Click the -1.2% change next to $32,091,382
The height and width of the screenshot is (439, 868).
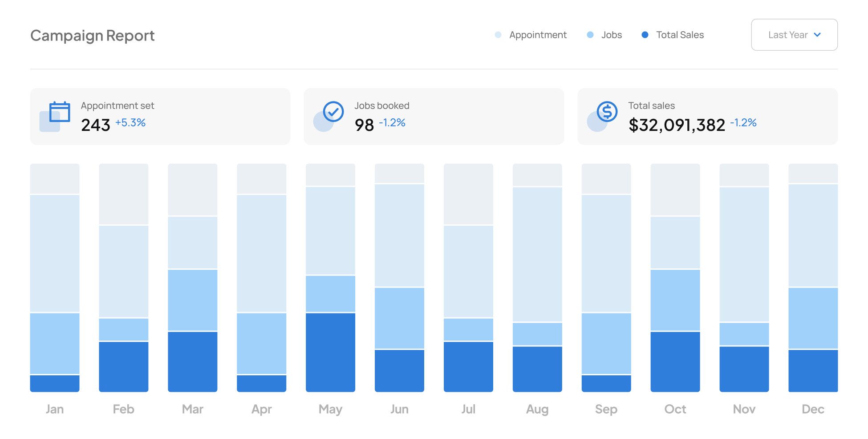743,122
